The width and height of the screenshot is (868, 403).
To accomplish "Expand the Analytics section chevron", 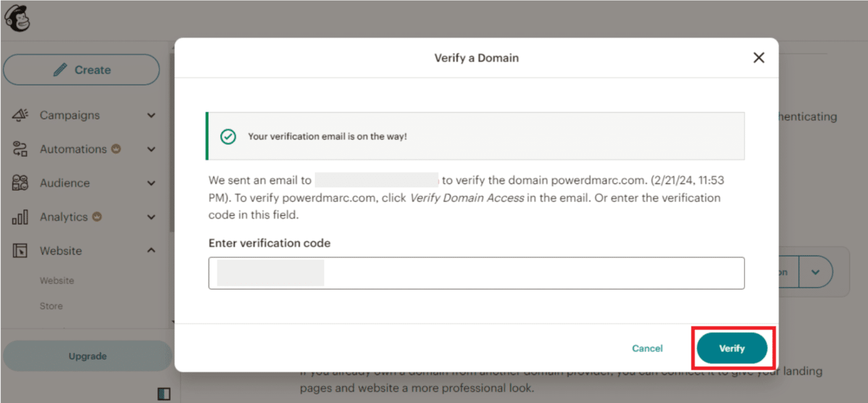I will (152, 217).
